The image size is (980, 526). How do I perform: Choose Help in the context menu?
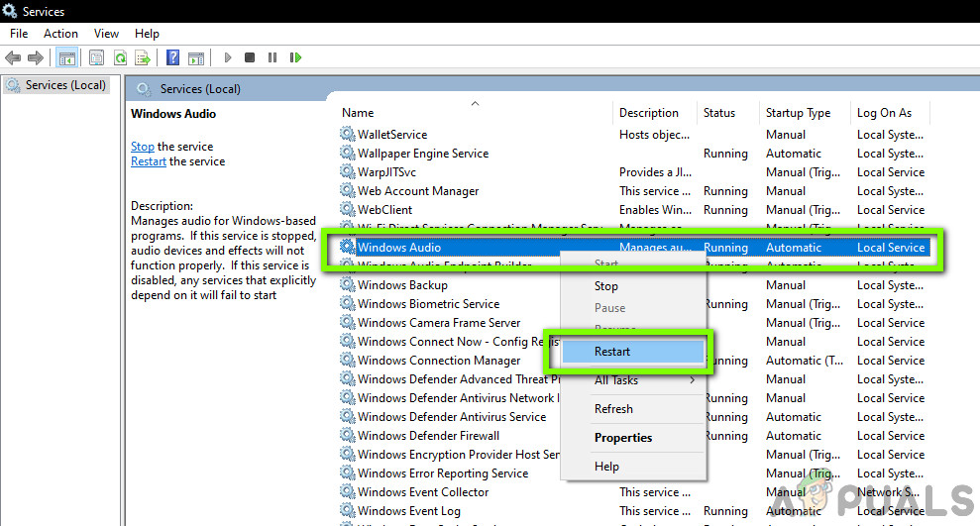(x=633, y=466)
